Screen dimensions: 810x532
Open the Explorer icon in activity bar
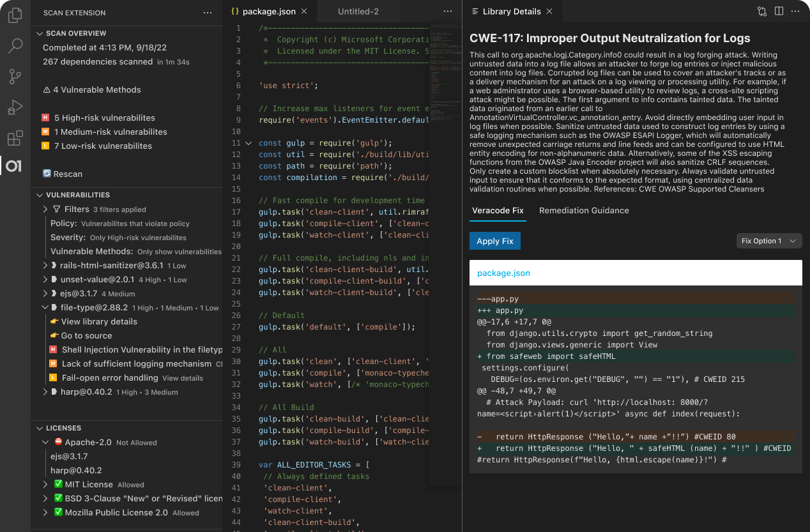(x=15, y=15)
